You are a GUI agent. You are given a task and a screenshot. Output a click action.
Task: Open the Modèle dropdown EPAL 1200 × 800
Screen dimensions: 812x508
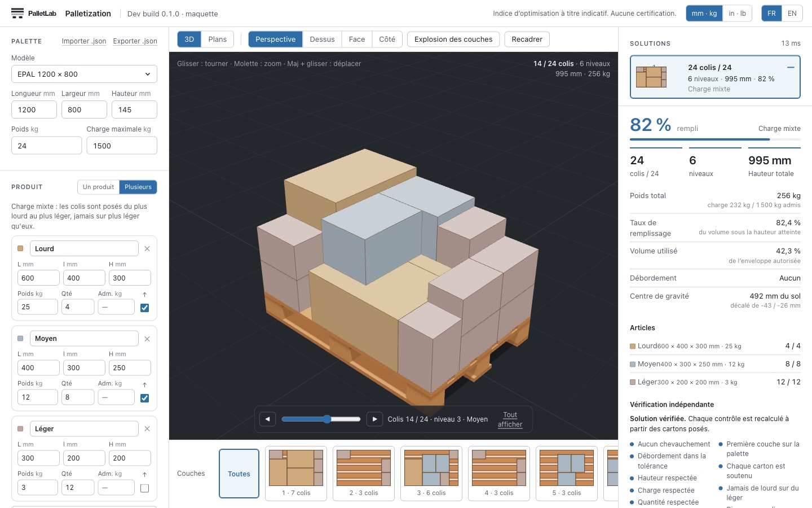click(x=84, y=74)
